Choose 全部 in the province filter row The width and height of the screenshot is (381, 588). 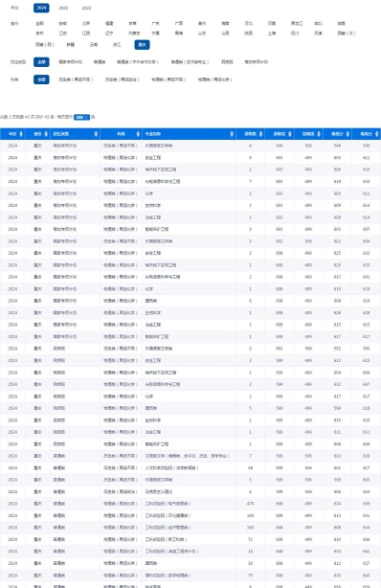[x=40, y=23]
